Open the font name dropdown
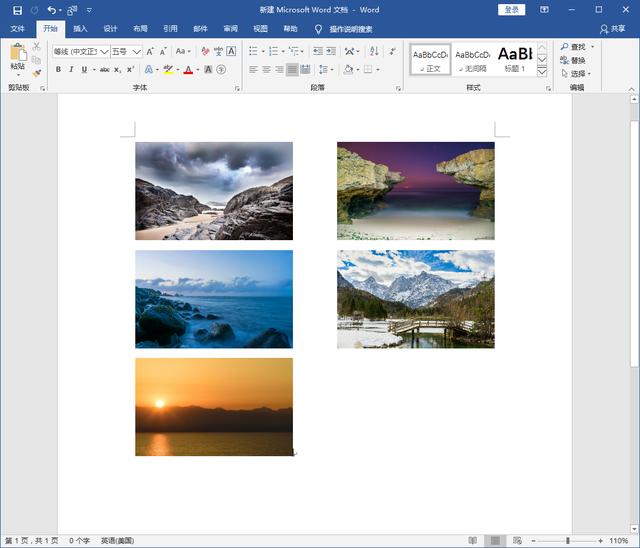640x548 pixels. point(104,51)
